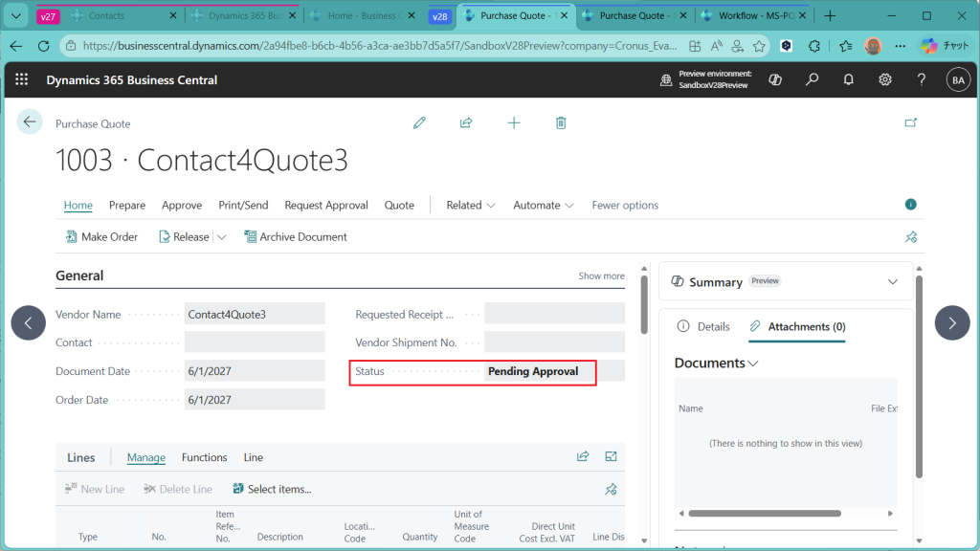Open the notifications bell
The height and width of the screenshot is (551, 980).
tap(848, 80)
